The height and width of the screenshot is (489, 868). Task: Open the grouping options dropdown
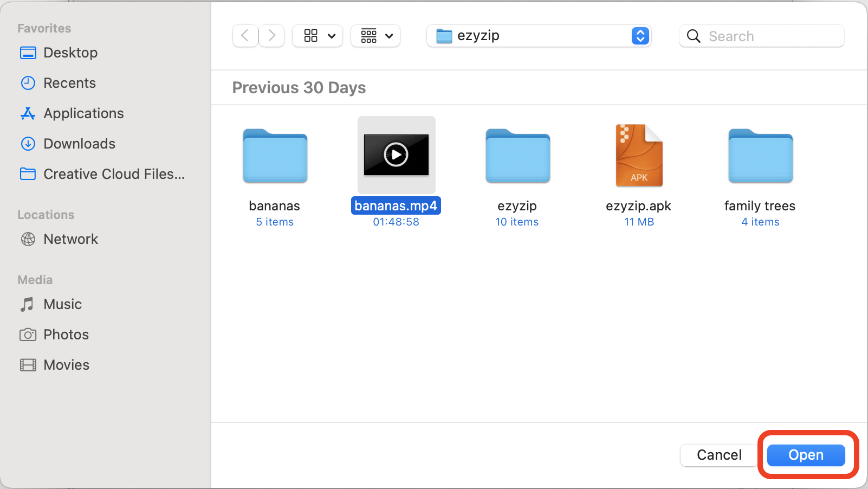pos(375,36)
